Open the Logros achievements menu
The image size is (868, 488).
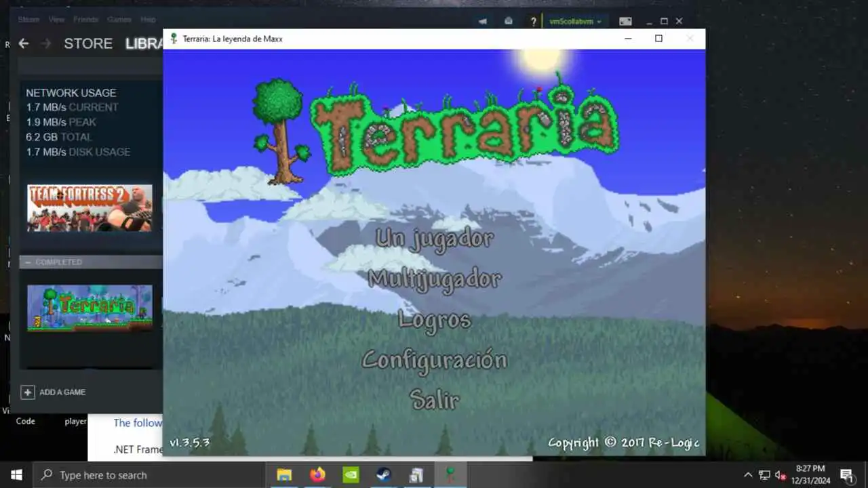pyautogui.click(x=435, y=319)
